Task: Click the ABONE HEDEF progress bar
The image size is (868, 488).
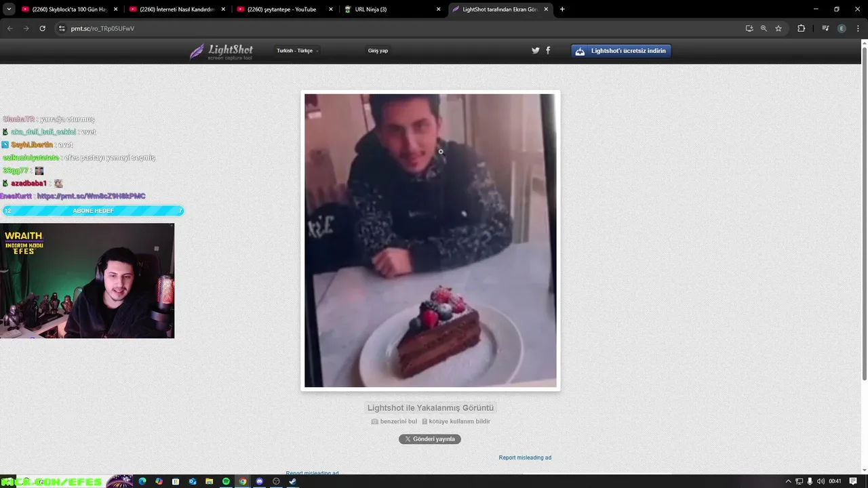Action: click(93, 211)
